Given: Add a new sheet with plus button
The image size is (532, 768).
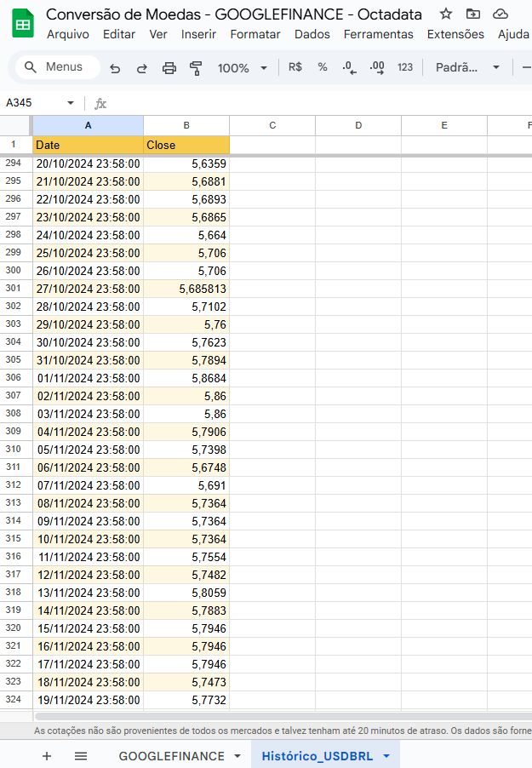Looking at the screenshot, I should tap(47, 756).
